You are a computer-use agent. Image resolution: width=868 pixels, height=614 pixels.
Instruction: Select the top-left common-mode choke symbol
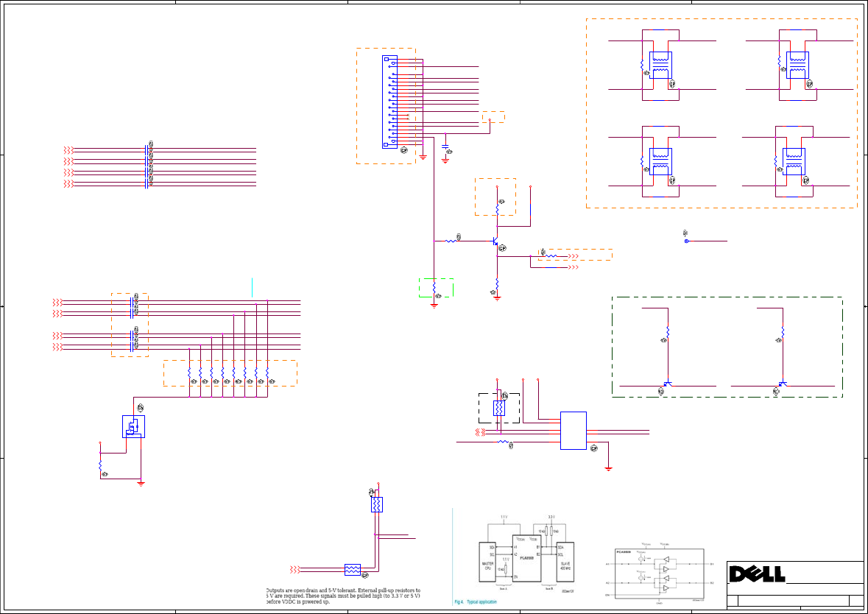click(660, 66)
